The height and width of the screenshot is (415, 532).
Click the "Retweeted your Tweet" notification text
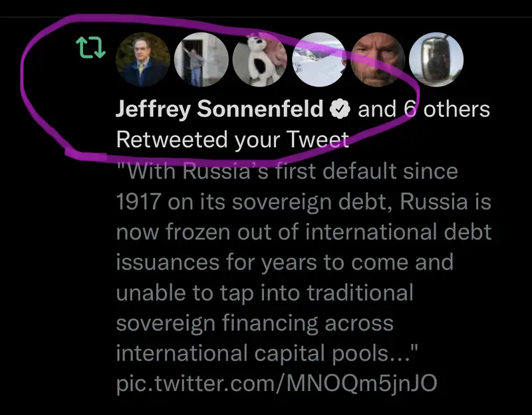(x=232, y=140)
